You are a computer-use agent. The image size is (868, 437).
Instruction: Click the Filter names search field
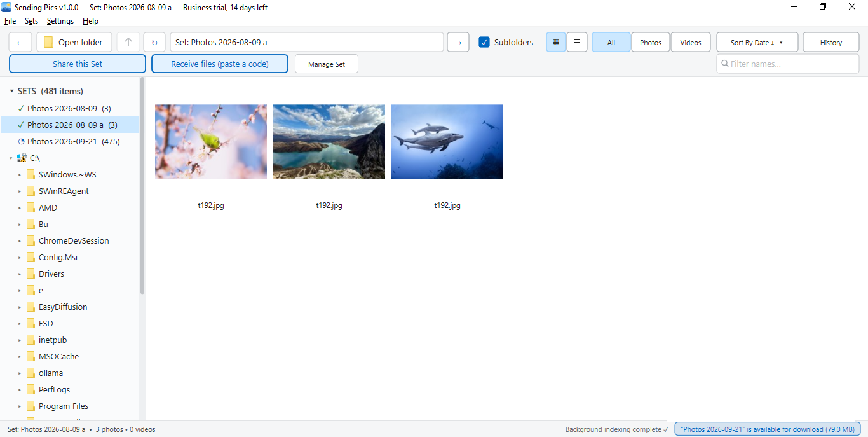pos(788,64)
